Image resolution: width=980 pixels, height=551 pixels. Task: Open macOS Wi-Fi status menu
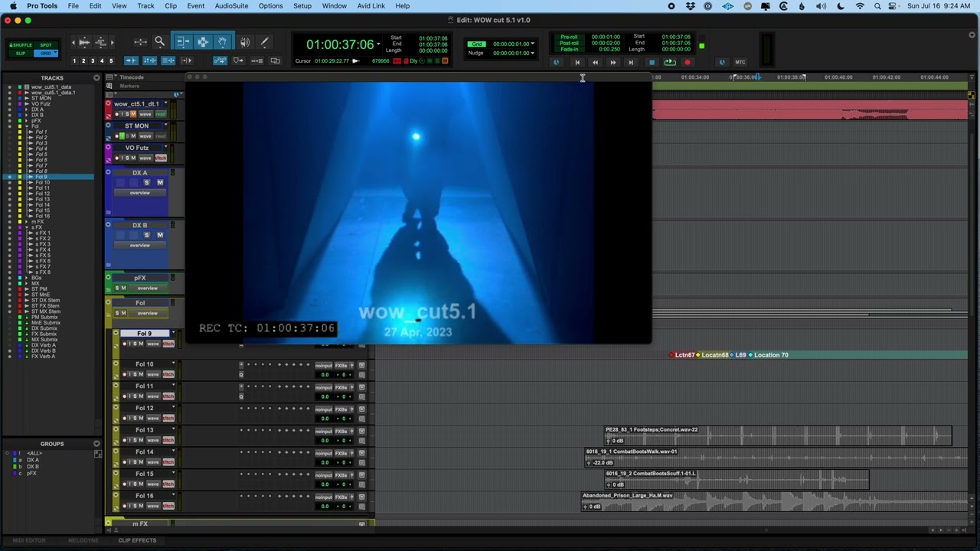(860, 5)
